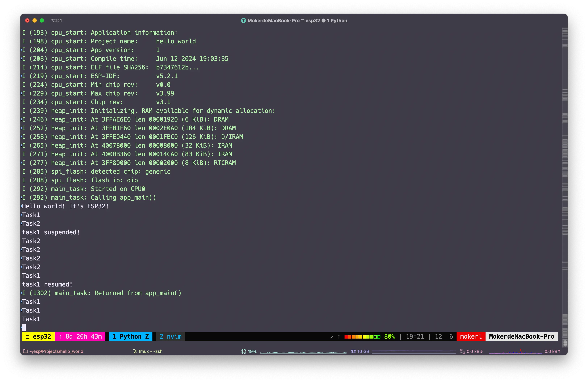Click the square session icon in yellow esp32 segment
This screenshot has height=382, width=588.
pyautogui.click(x=27, y=337)
